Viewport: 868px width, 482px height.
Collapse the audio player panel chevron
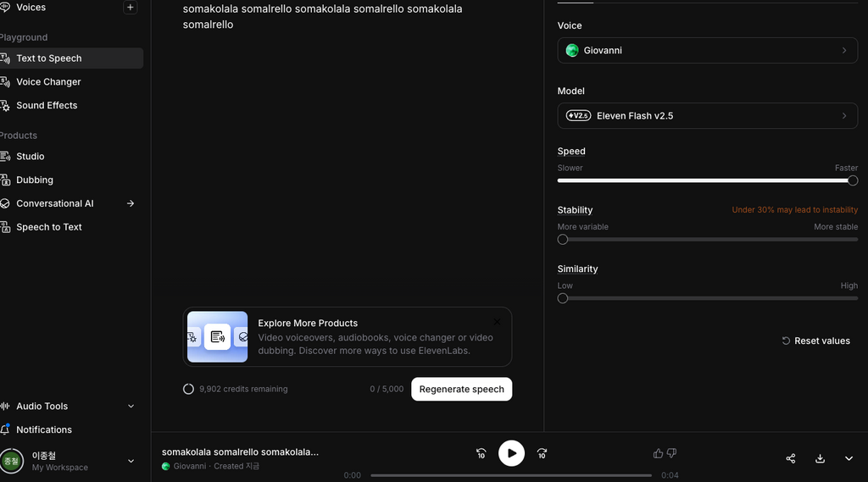849,458
